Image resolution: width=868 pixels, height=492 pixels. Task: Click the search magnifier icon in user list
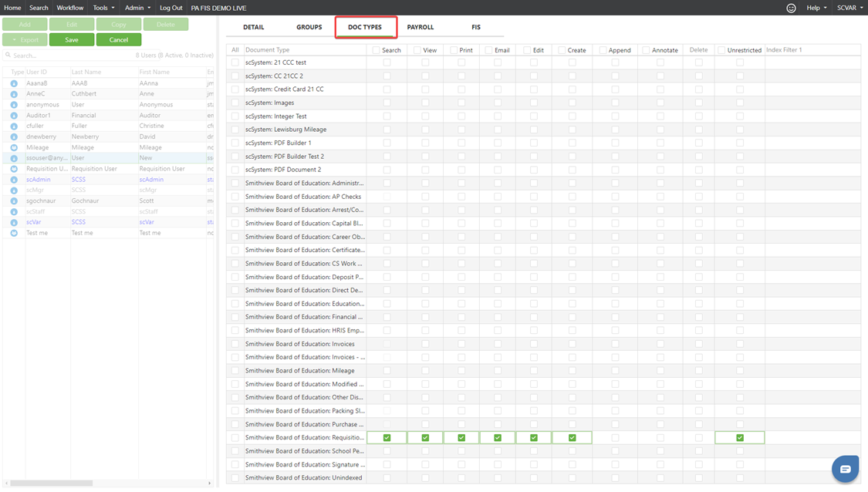pyautogui.click(x=8, y=56)
